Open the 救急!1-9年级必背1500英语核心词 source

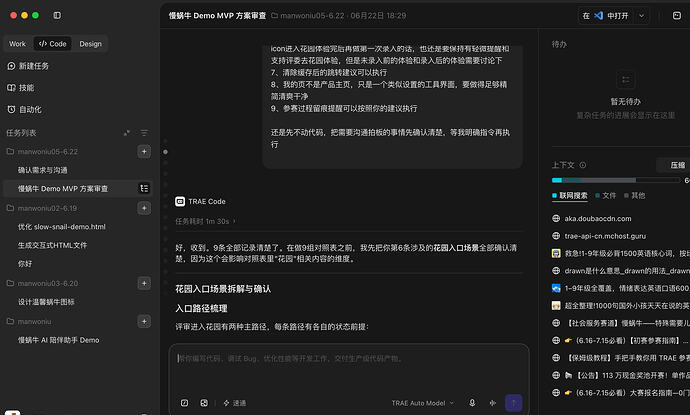click(621, 253)
